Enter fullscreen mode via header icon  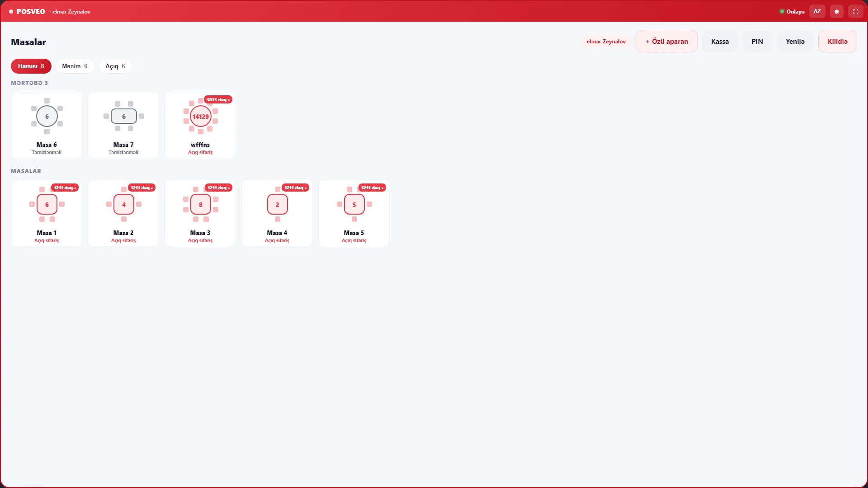tap(855, 12)
